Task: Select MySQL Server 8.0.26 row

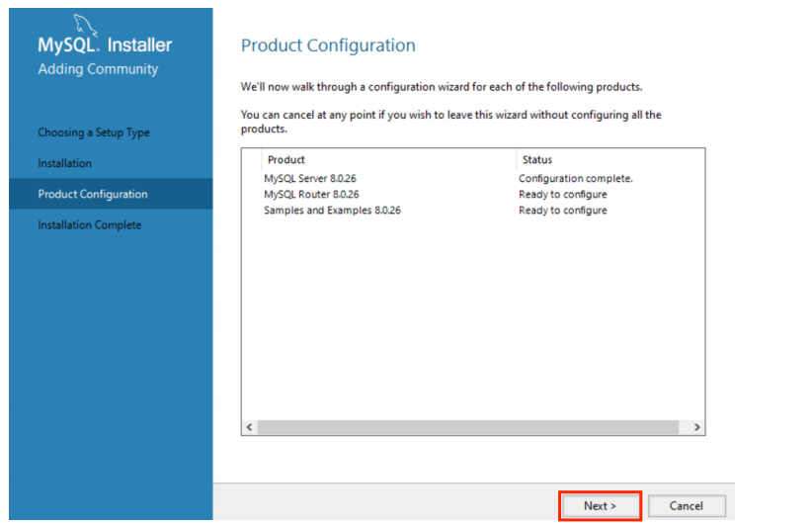Action: [x=473, y=178]
